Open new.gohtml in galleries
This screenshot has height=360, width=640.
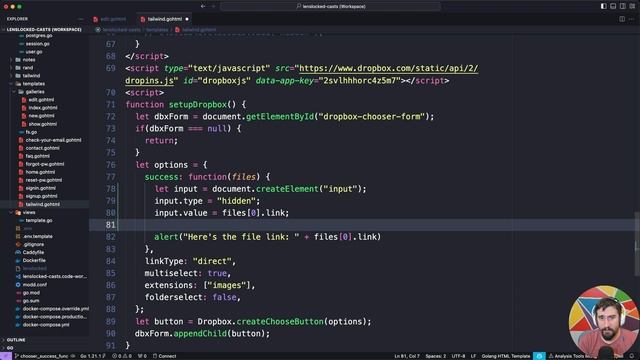click(x=41, y=116)
